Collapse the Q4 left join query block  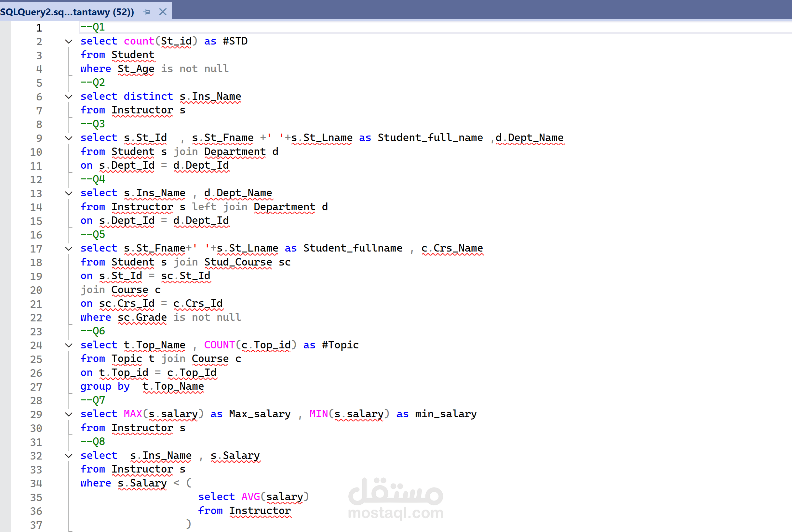pyautogui.click(x=69, y=193)
